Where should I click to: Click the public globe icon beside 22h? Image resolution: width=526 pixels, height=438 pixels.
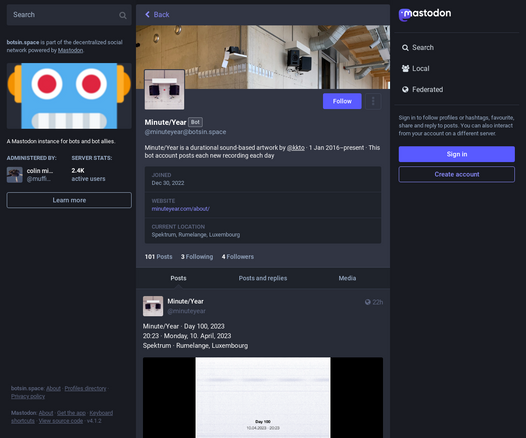(x=368, y=302)
